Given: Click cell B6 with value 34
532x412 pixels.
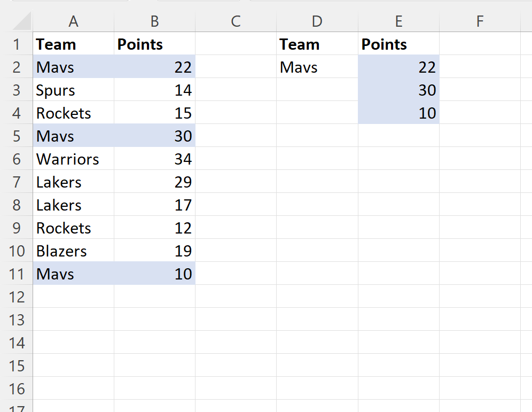Looking at the screenshot, I should [155, 159].
